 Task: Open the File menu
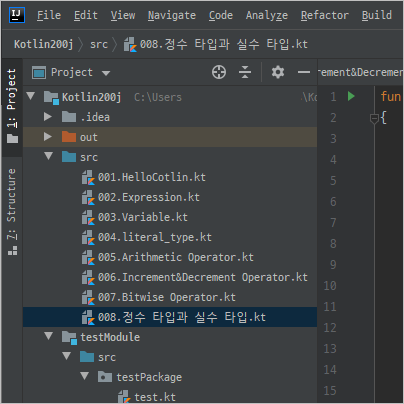coord(49,15)
